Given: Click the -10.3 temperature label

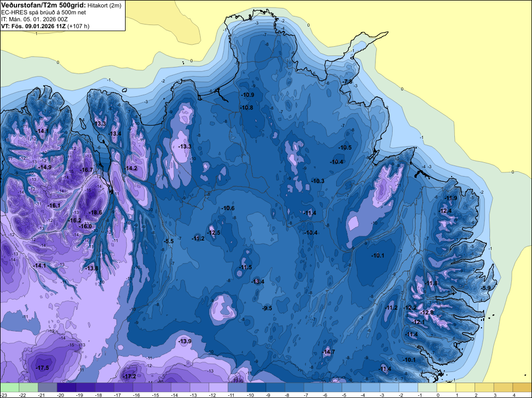Looking at the screenshot, I should 318,181.
